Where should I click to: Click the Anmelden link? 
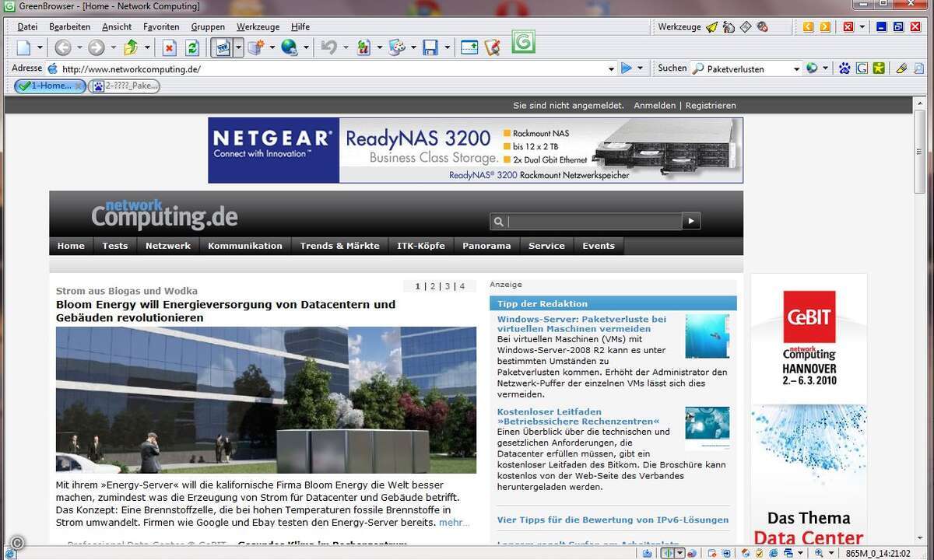pos(655,105)
